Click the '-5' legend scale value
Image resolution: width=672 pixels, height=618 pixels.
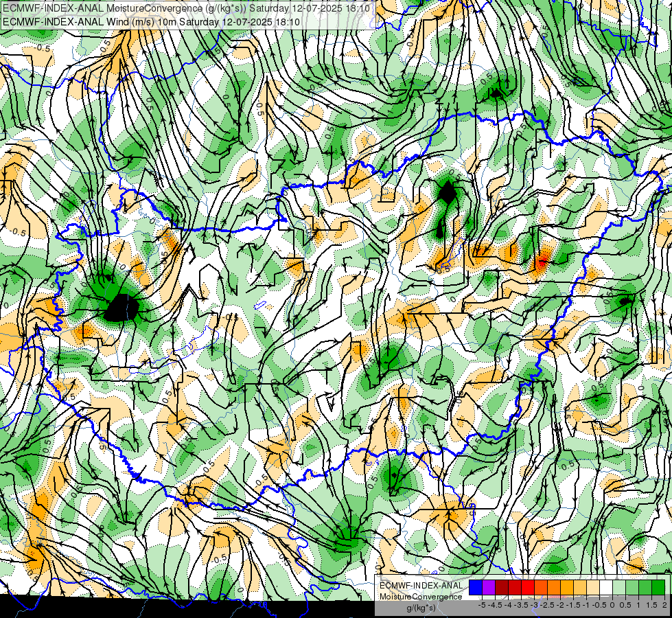pyautogui.click(x=482, y=605)
